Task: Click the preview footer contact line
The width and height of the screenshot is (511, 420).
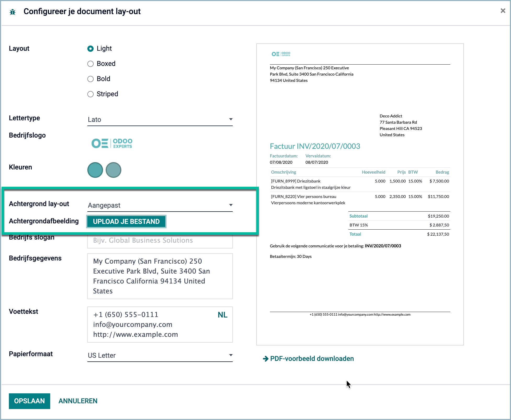Action: (x=360, y=315)
